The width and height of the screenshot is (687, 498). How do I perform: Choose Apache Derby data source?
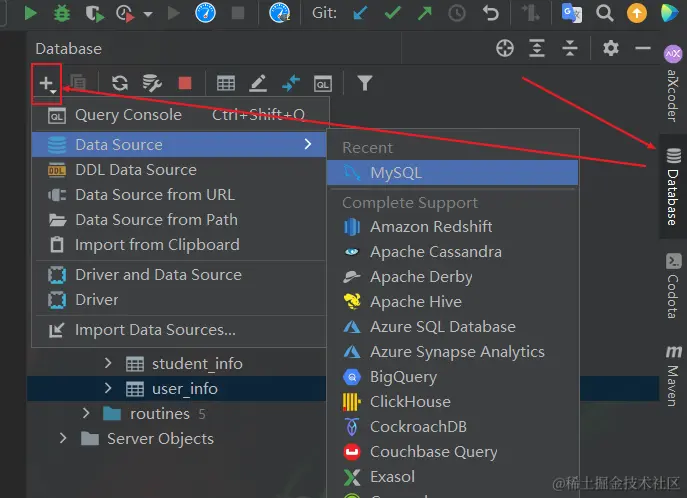(453, 277)
